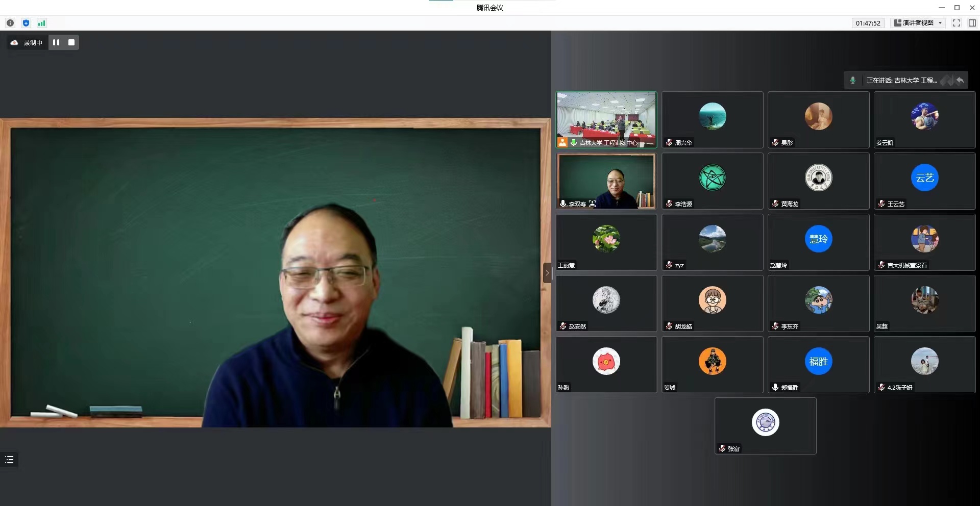
Task: Select the 郑福胜 participant tile
Action: (818, 365)
